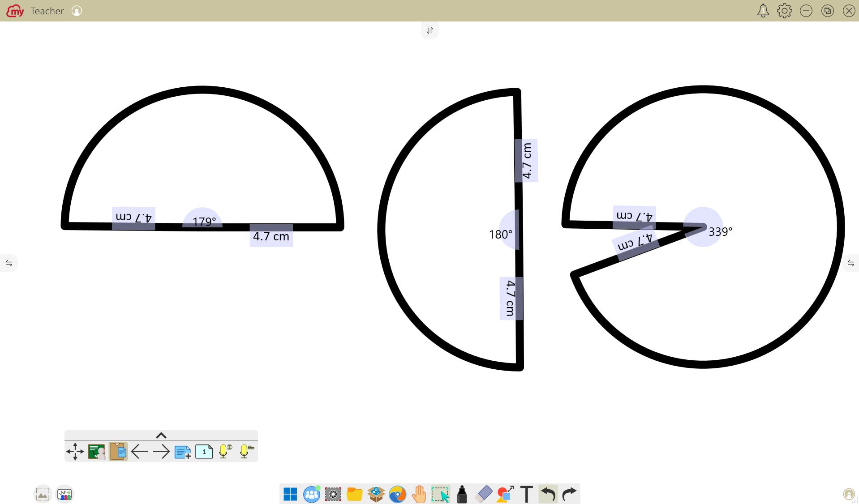Image resolution: width=859 pixels, height=504 pixels.
Task: Open the Windows start menu icon
Action: (x=290, y=494)
